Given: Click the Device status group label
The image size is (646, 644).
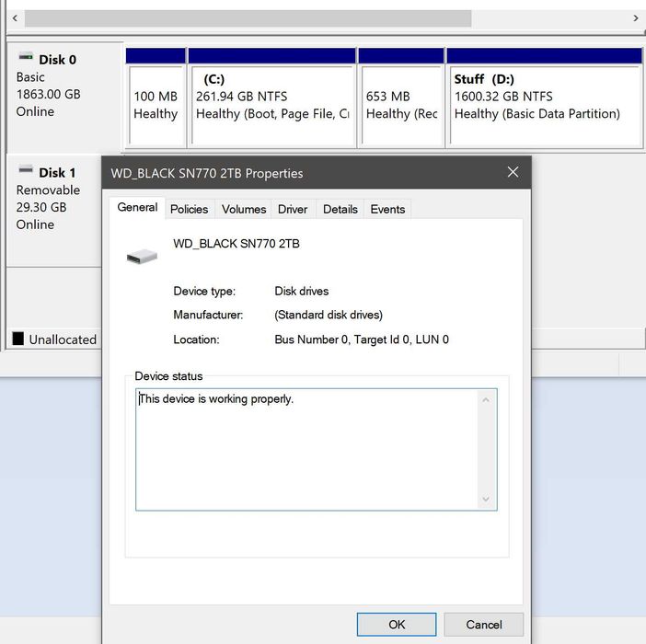Looking at the screenshot, I should [x=168, y=376].
